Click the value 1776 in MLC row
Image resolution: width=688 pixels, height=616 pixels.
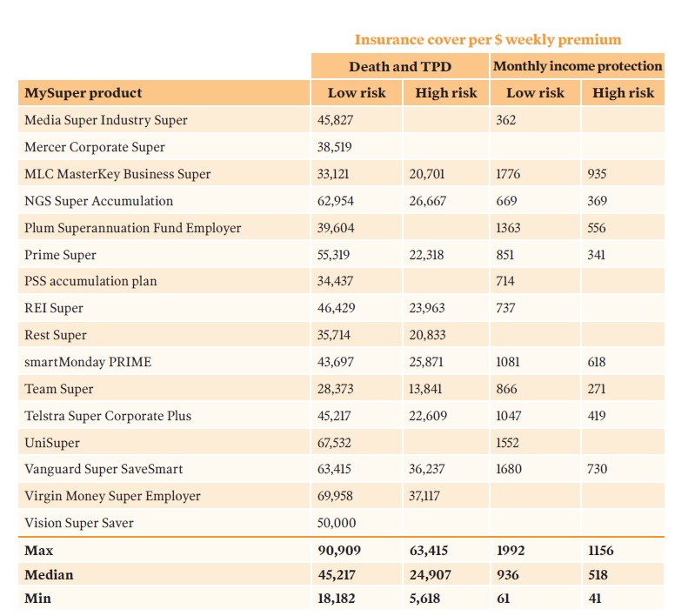(x=508, y=174)
